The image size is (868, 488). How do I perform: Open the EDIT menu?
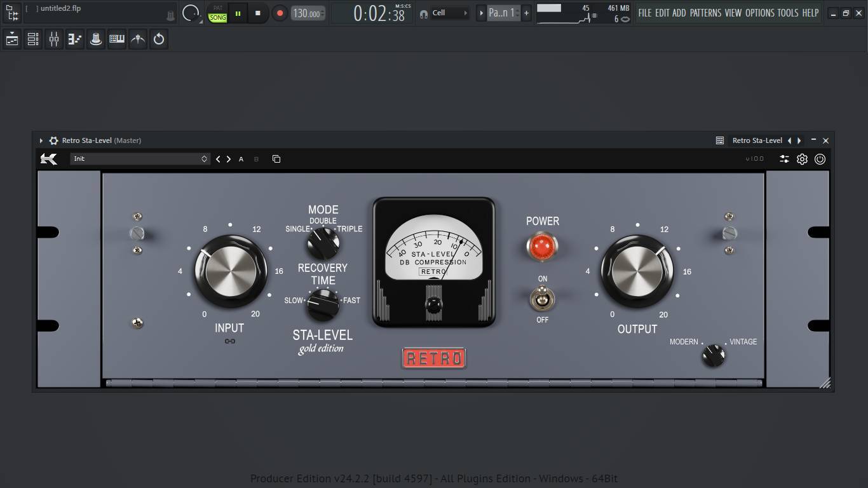coord(662,13)
